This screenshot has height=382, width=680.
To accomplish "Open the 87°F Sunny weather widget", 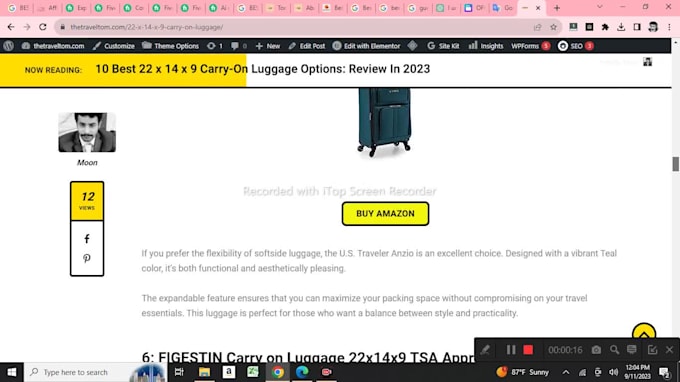I will (x=523, y=372).
